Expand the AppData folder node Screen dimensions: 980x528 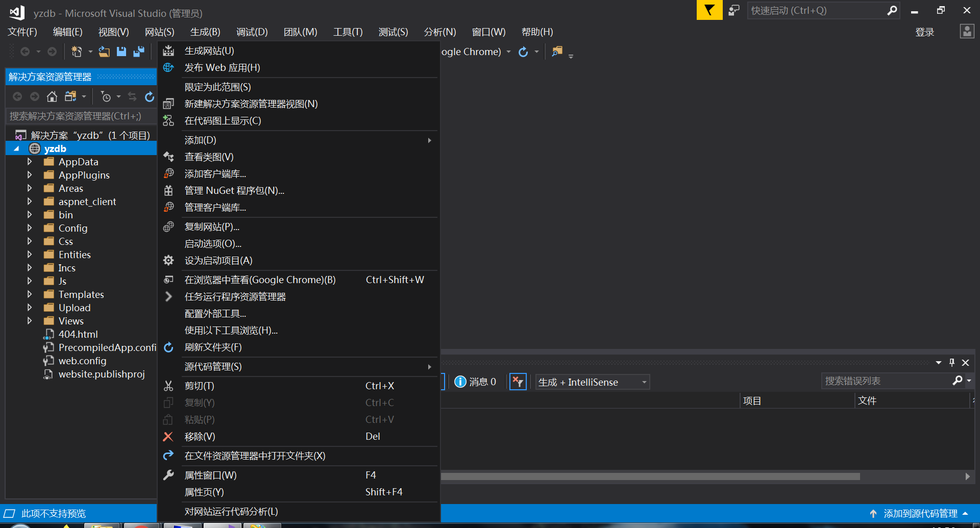[30, 162]
